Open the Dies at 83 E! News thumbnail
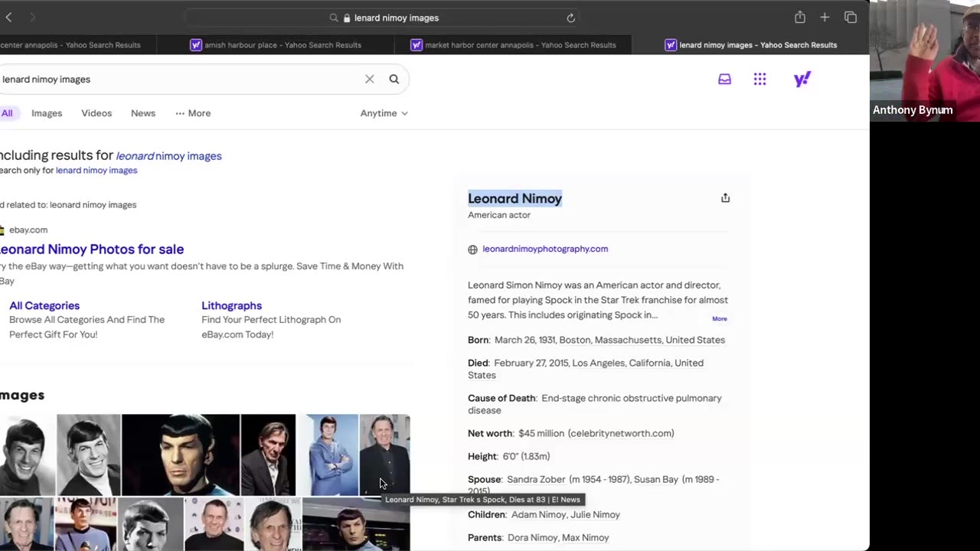 click(385, 455)
